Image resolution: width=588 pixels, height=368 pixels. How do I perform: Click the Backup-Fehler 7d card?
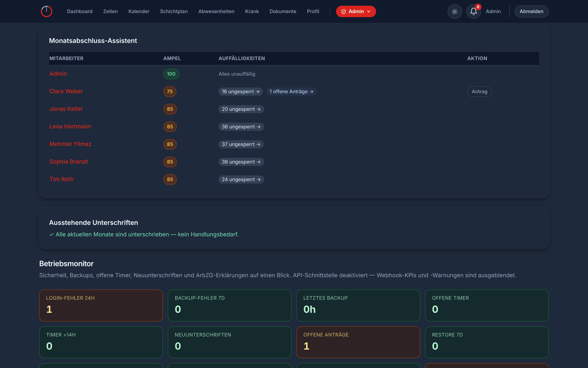coord(230,305)
